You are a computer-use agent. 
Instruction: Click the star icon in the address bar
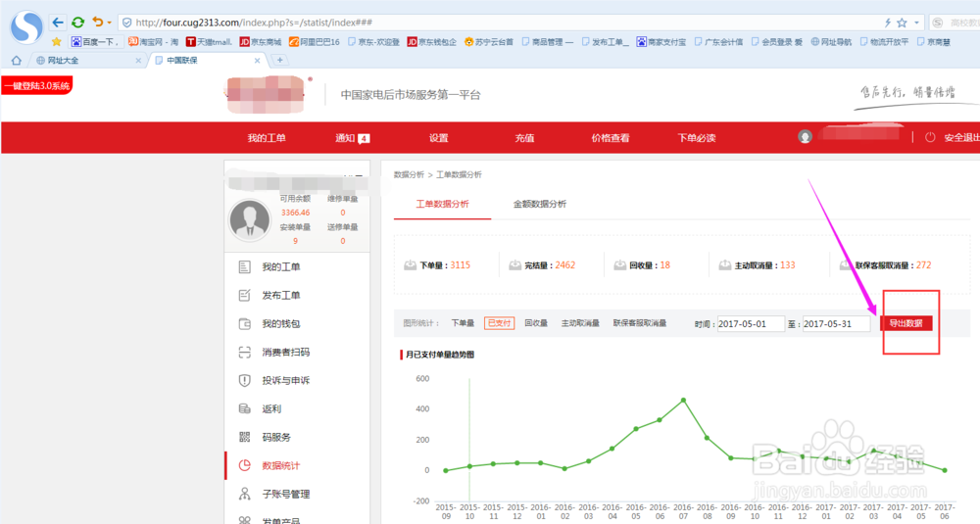902,23
